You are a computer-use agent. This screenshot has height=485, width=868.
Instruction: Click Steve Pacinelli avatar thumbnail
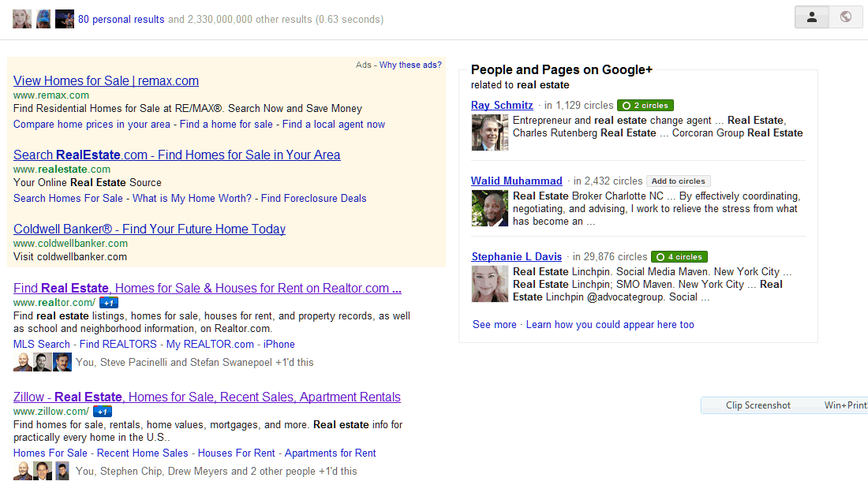point(43,362)
